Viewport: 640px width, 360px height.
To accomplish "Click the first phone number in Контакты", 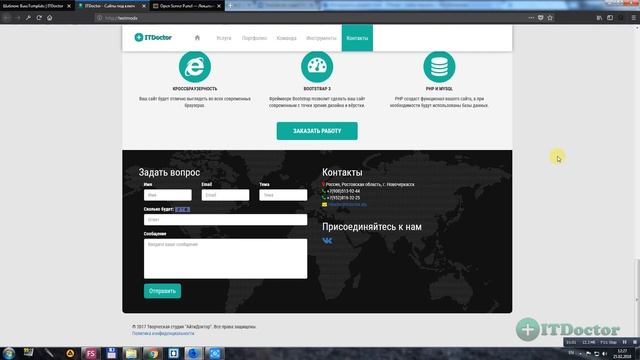I will point(343,191).
